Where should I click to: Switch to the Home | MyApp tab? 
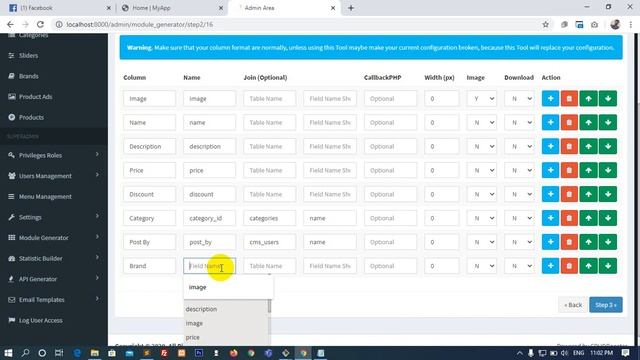(171, 8)
